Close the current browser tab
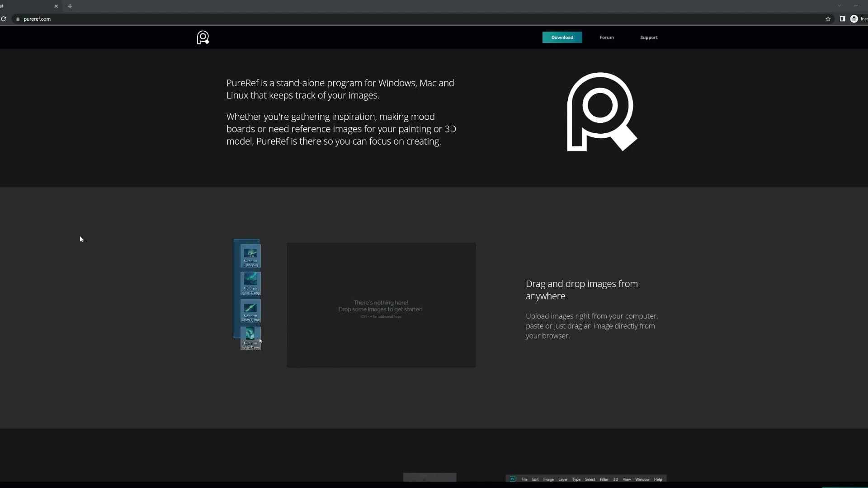The image size is (868, 488). [56, 6]
